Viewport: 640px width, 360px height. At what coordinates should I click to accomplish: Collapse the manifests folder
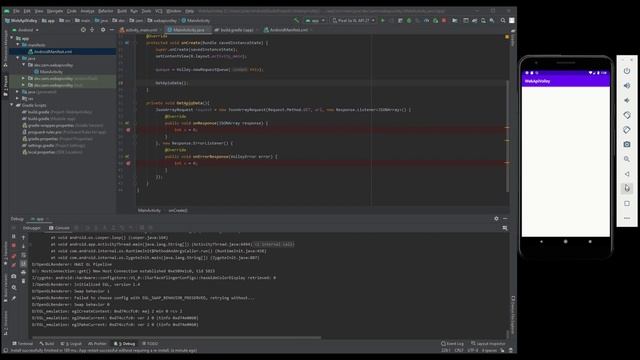[x=18, y=44]
